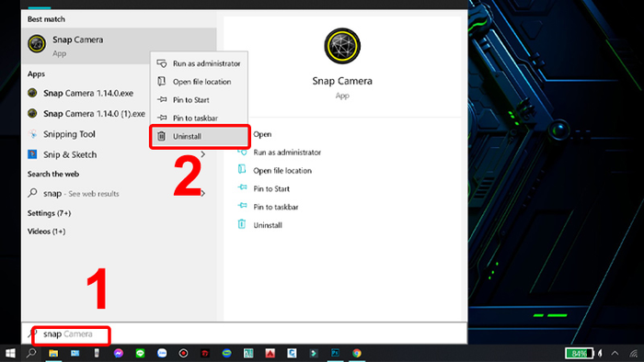Click large Snap Camera icon in details pane
The image size is (644, 362).
point(342,46)
